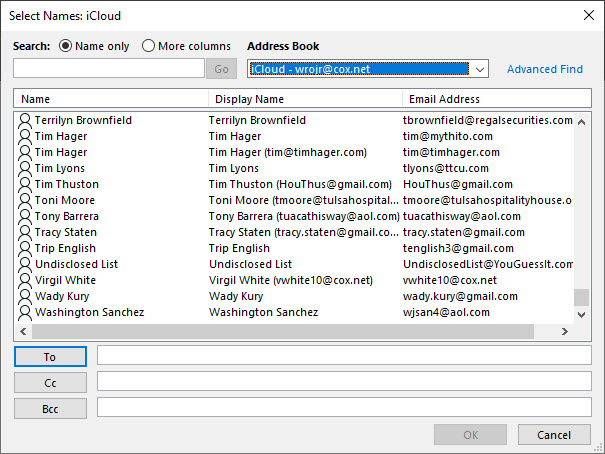Open the Advanced Find link
605x454 pixels.
545,69
